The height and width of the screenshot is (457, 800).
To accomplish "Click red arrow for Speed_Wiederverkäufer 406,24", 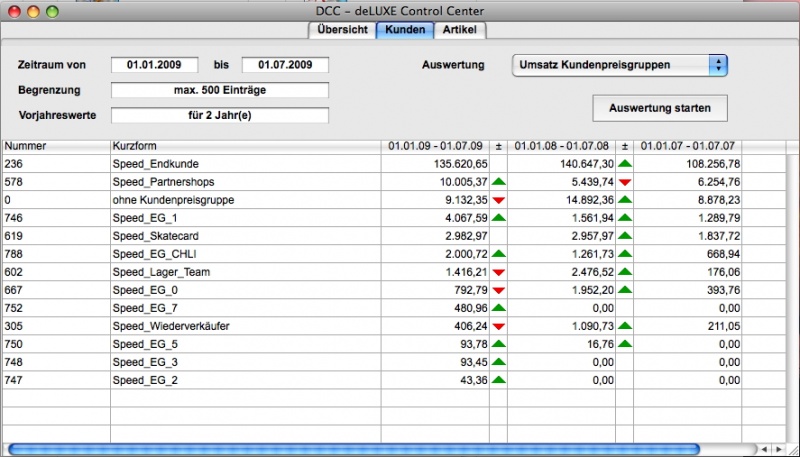I will (x=498, y=325).
